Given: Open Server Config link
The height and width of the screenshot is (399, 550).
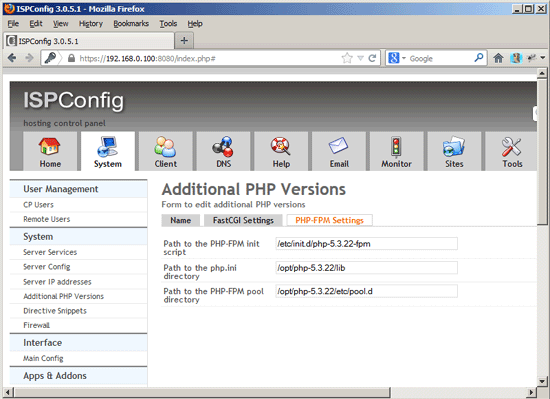Looking at the screenshot, I should click(x=47, y=267).
